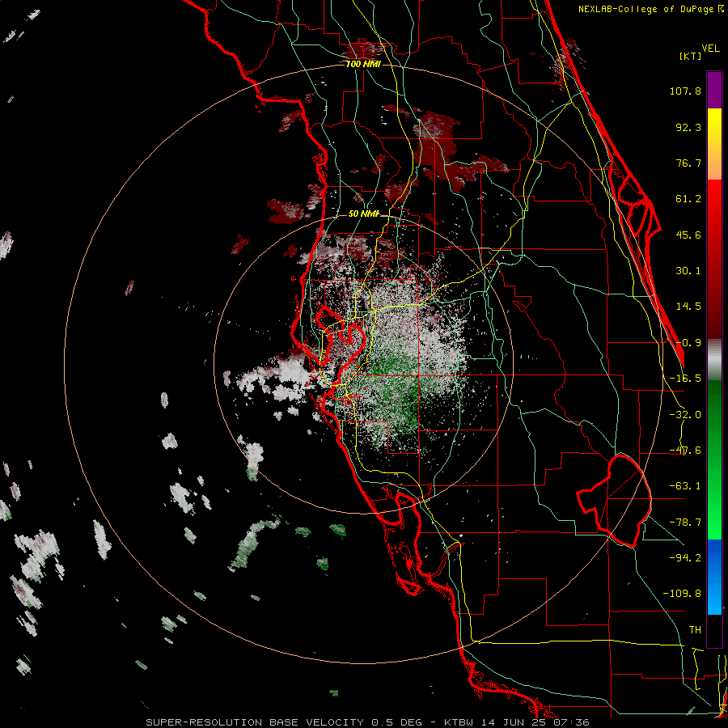The width and height of the screenshot is (728, 728).
Task: Click the 61.2 velocity scale value
Action: (688, 199)
